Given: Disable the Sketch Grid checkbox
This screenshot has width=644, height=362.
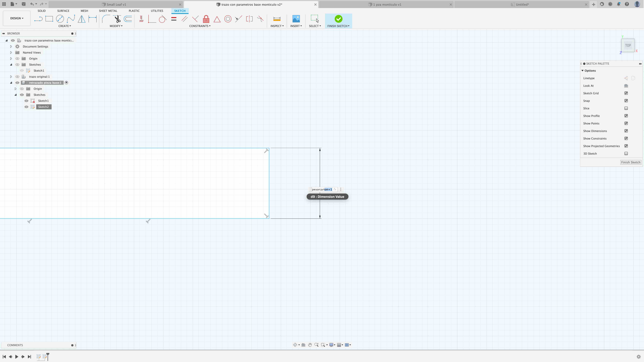Looking at the screenshot, I should tap(626, 93).
